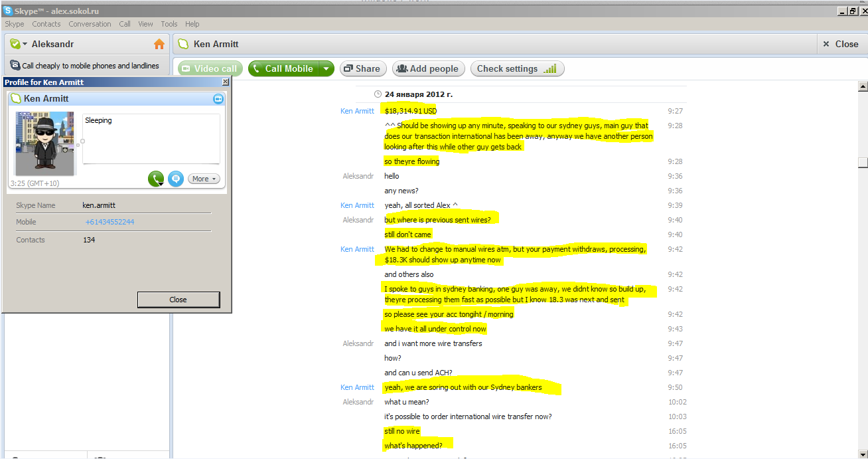The image size is (868, 459).
Task: Click Ken Armitt's avatar picture
Action: 45,143
